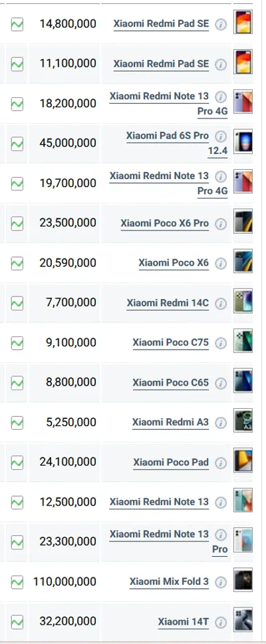The height and width of the screenshot is (644, 266).
Task: Click the Xiaomi Poco Pad thumbnail image
Action: point(243,460)
